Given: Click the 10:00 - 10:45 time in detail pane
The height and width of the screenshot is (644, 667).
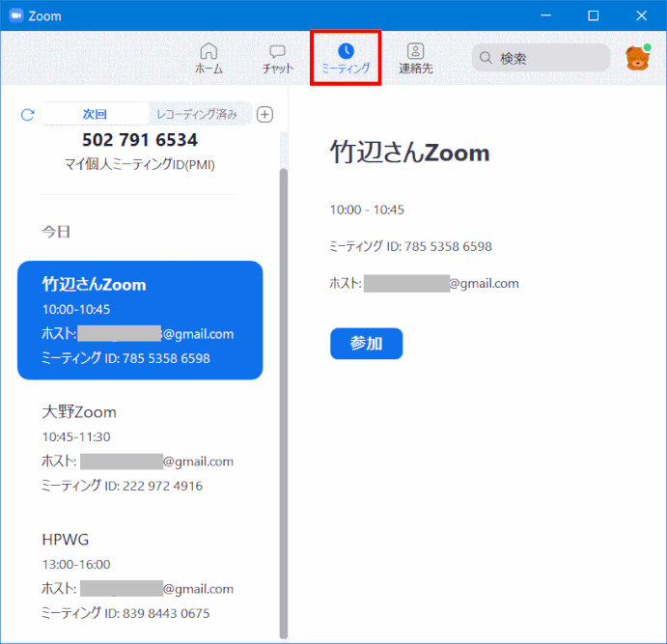Looking at the screenshot, I should coord(367,210).
